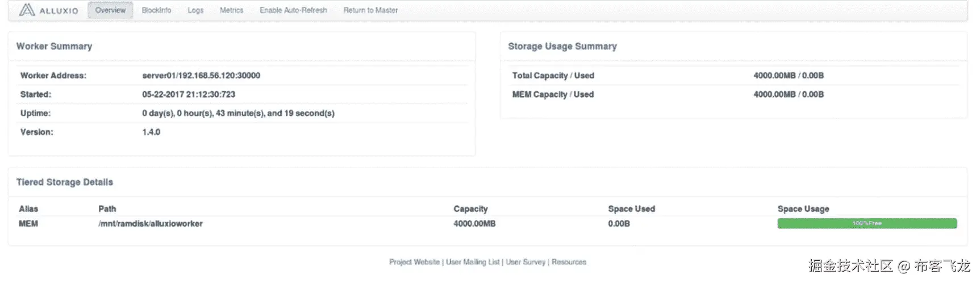This screenshot has width=980, height=283.
Task: Click the Version 1.4.0 value
Action: pyautogui.click(x=151, y=132)
